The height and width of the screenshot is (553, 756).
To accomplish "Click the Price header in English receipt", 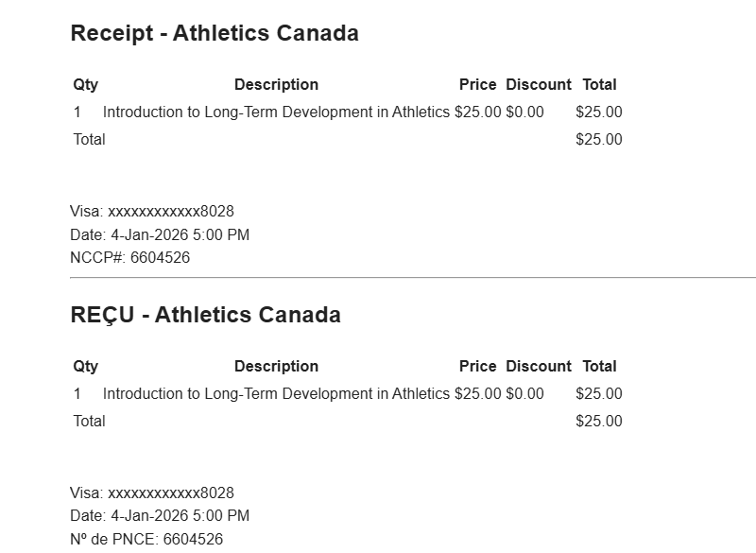I will [x=477, y=84].
